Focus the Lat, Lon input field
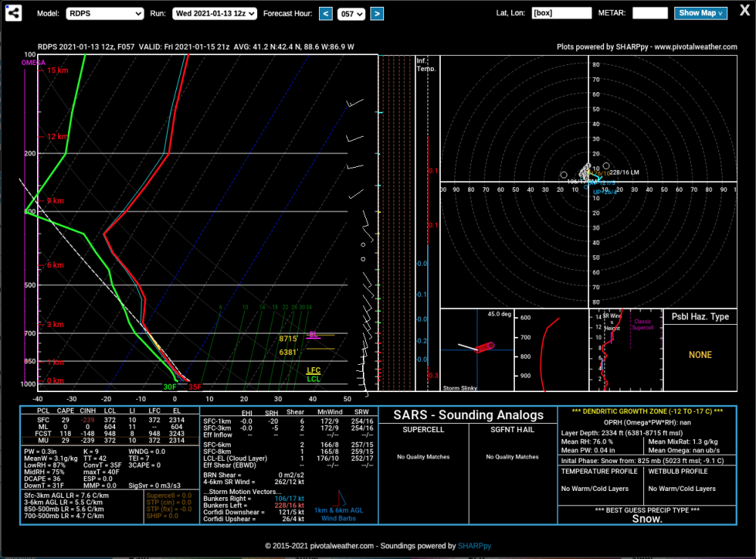This screenshot has height=559, width=756. pos(562,13)
